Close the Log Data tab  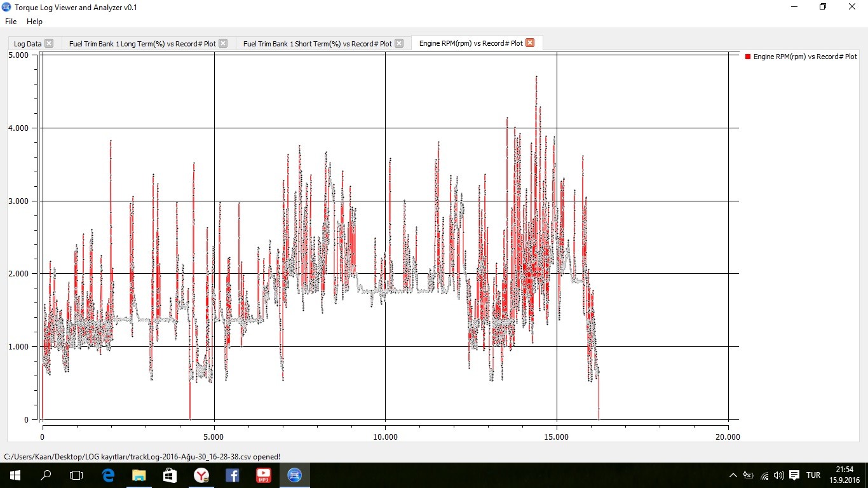49,43
